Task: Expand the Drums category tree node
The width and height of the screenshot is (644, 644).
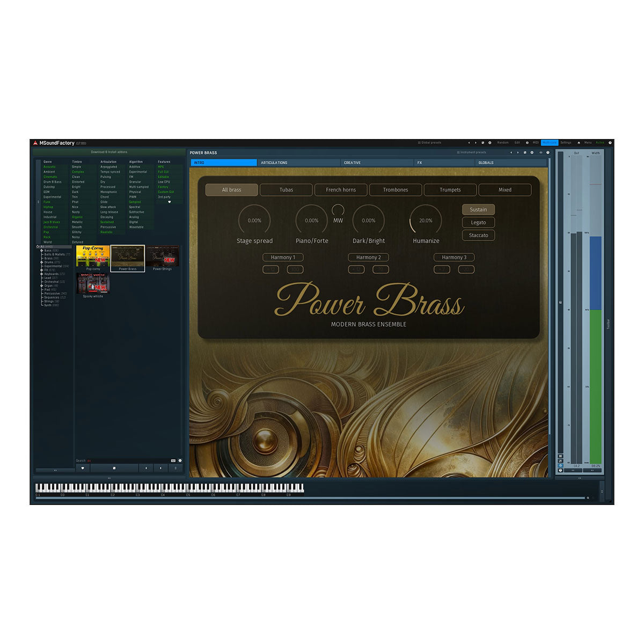Action: click(42, 262)
